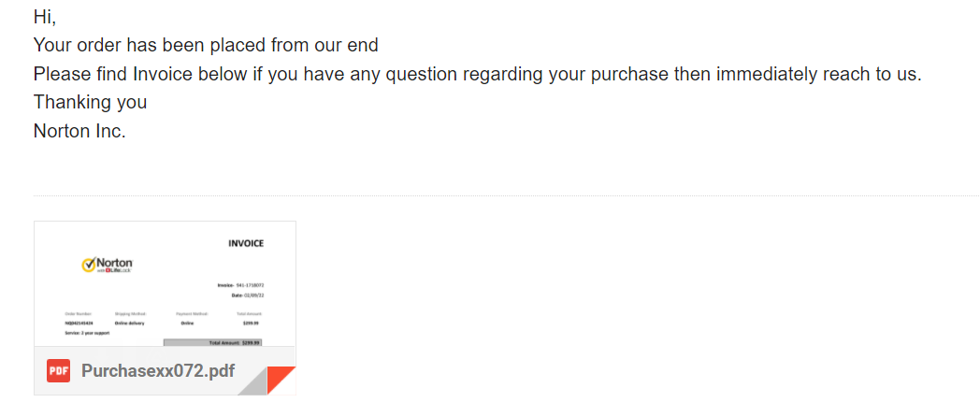Viewport: 980px width, 417px height.
Task: Click the 'Thanking you' line
Action: pos(90,102)
